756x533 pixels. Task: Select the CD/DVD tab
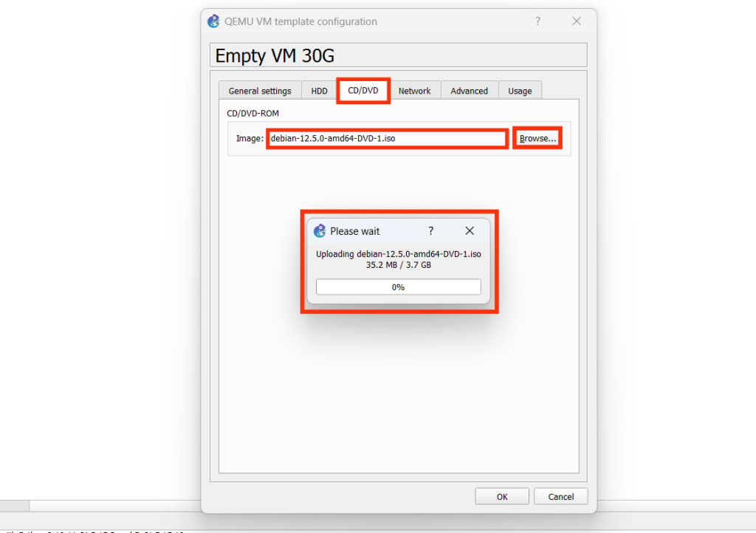pos(363,90)
